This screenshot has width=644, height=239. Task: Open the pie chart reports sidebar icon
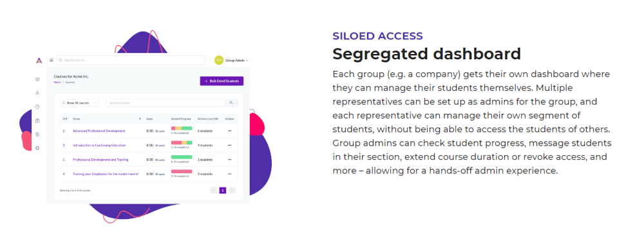[x=37, y=107]
